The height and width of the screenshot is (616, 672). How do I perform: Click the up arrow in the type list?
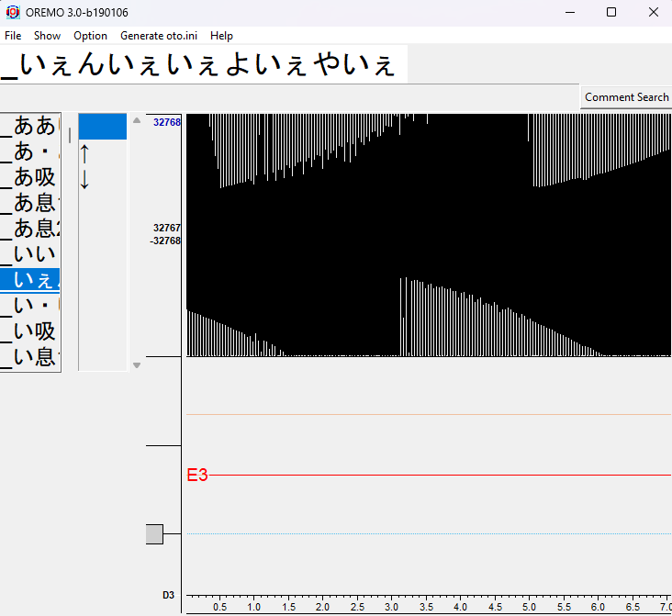84,153
